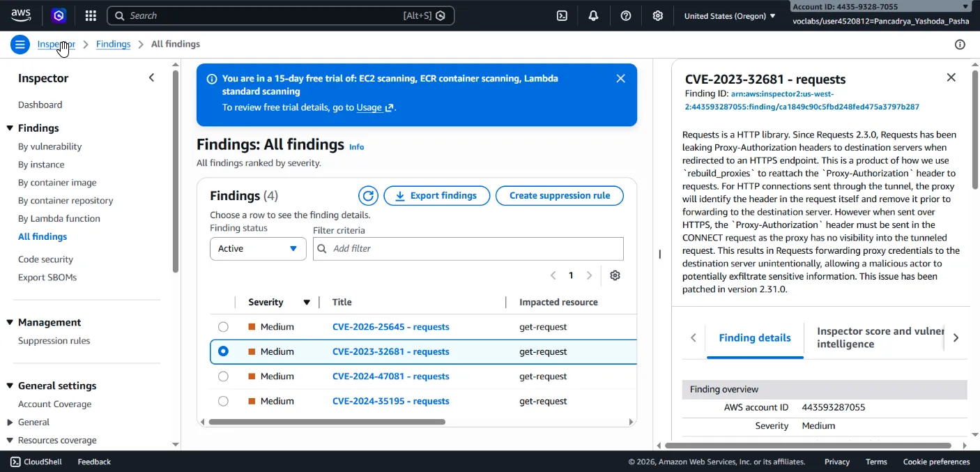Collapse the Findings section in sidebar
Screen dimensions: 980x472
[x=10, y=128]
